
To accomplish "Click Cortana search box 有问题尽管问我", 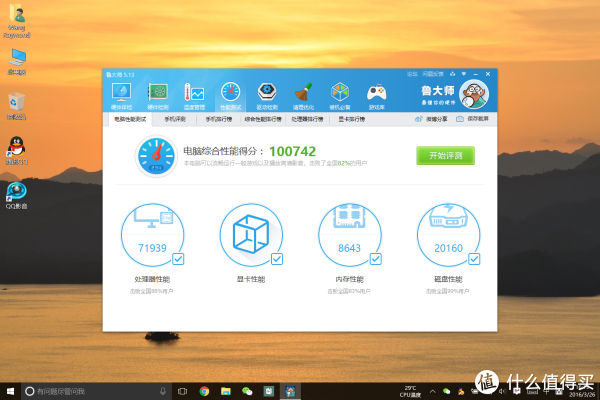I will 96,391.
